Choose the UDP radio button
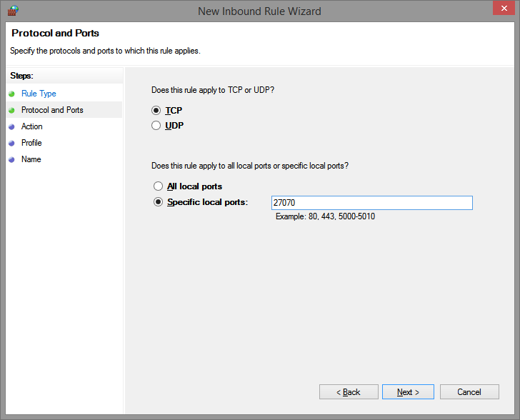 157,126
